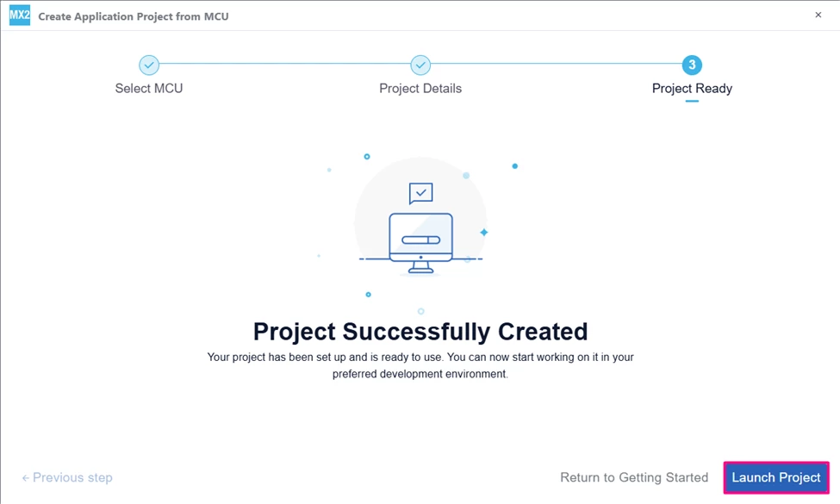This screenshot has width=840, height=504.
Task: Open the Select MCU step label
Action: (149, 89)
